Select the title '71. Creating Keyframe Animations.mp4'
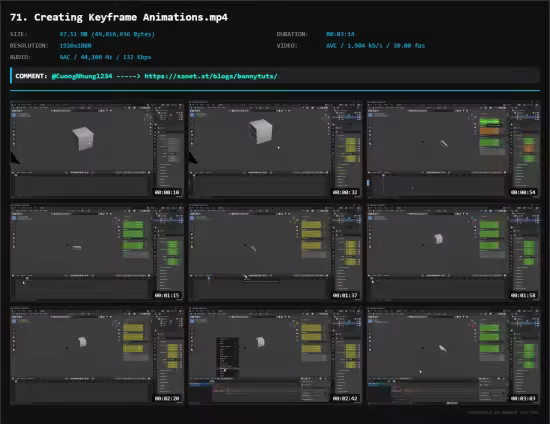Image resolution: width=550 pixels, height=424 pixels. pyautogui.click(x=119, y=17)
